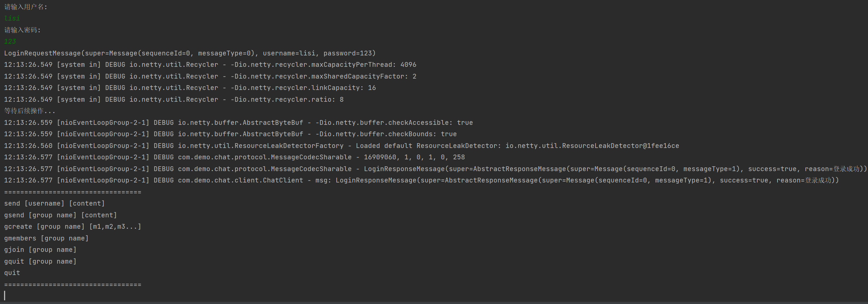Click the "gcreate [group name]" command line
The height and width of the screenshot is (304, 868).
[x=72, y=227]
